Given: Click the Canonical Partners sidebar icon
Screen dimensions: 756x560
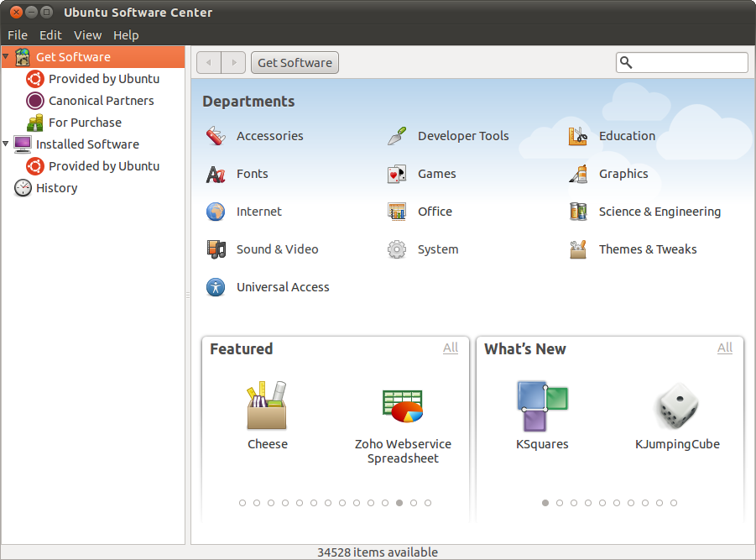Looking at the screenshot, I should 35,101.
